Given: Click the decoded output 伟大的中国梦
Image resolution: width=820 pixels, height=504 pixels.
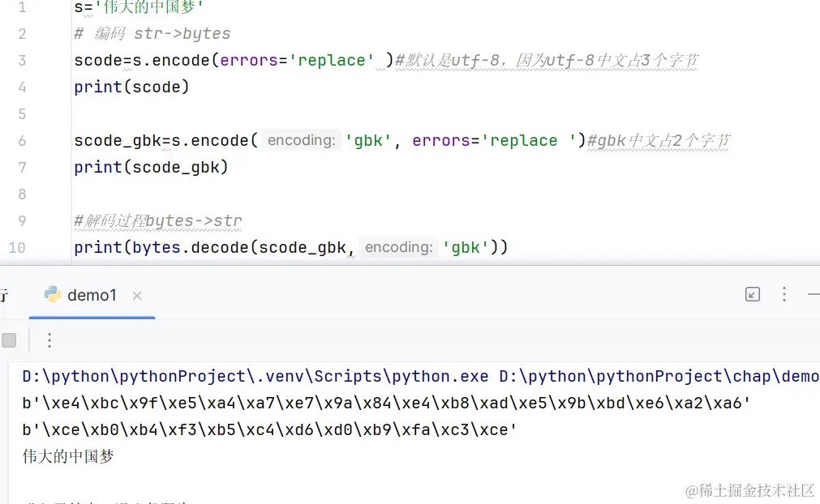Looking at the screenshot, I should pyautogui.click(x=68, y=456).
